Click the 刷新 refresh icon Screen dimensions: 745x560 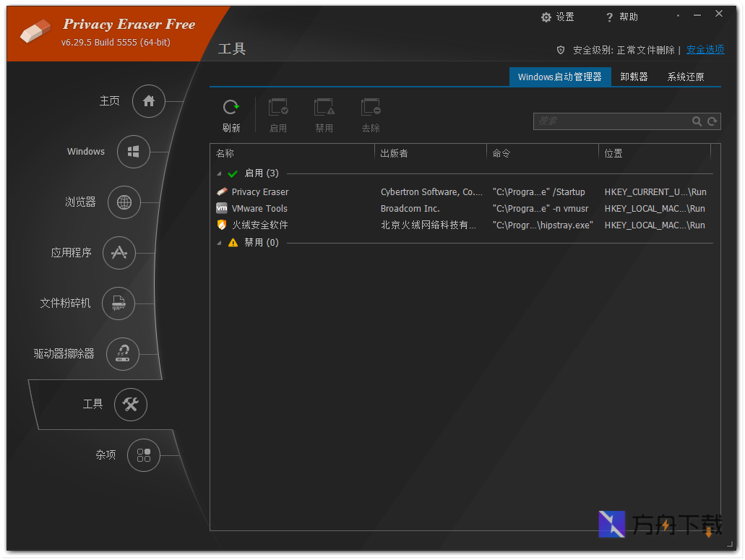(231, 108)
